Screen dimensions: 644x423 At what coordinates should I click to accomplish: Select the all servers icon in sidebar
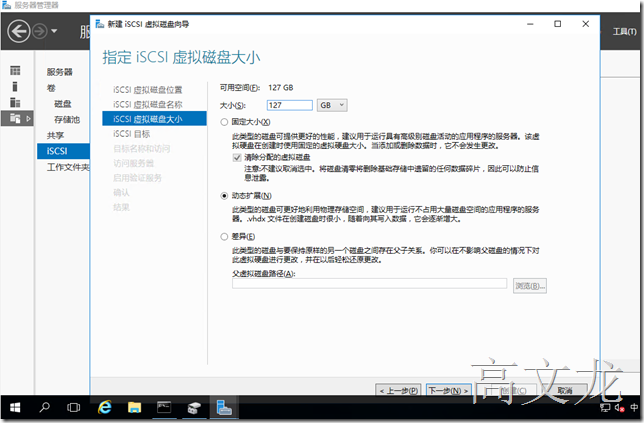pos(15,102)
